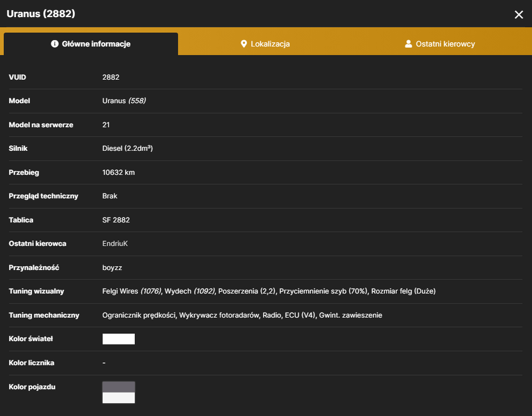Open the Ostatni kierowcy tab
This screenshot has height=416, width=532.
(440, 44)
